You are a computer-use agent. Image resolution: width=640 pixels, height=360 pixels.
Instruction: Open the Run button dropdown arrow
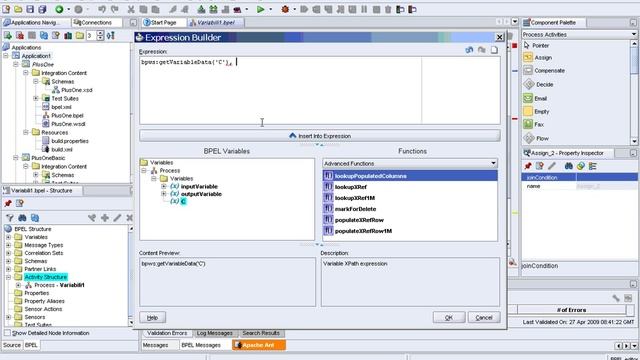(270, 9)
